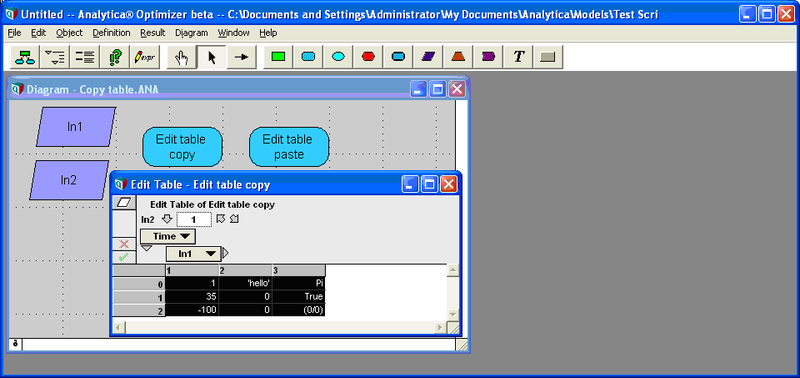Image resolution: width=800 pixels, height=378 pixels.
Task: Show the outline view toolbar icon
Action: 55,57
